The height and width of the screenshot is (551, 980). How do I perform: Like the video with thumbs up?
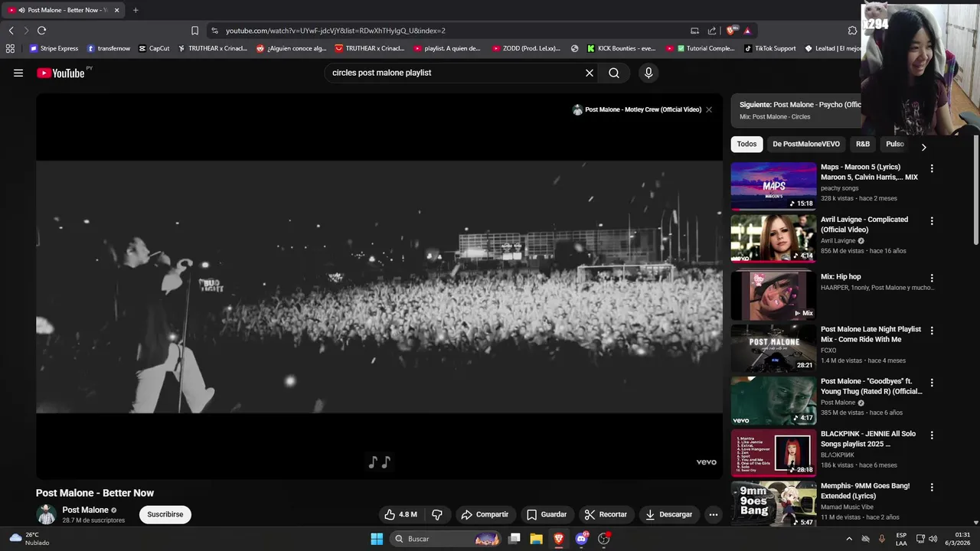tap(400, 514)
